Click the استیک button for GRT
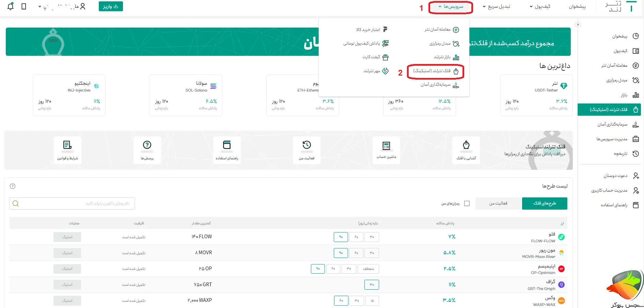The height and width of the screenshot is (308, 644). coord(67,285)
